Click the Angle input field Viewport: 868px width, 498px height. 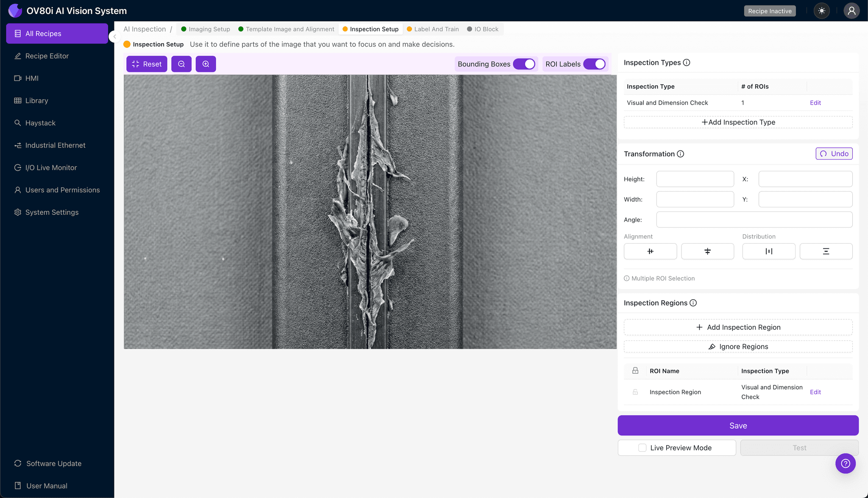point(754,220)
